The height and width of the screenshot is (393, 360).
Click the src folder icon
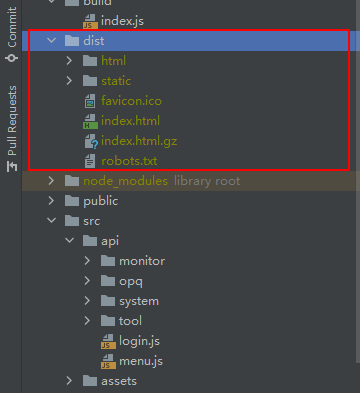(72, 221)
